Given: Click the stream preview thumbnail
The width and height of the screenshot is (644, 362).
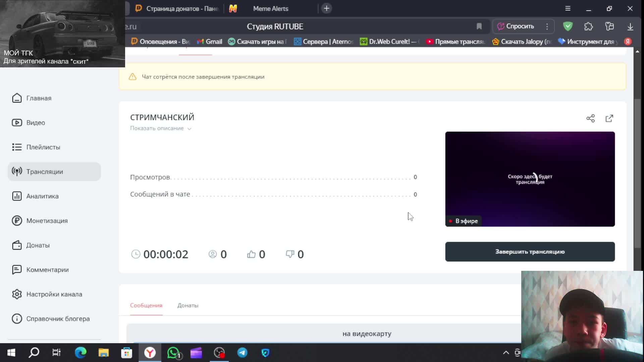Looking at the screenshot, I should (x=530, y=179).
